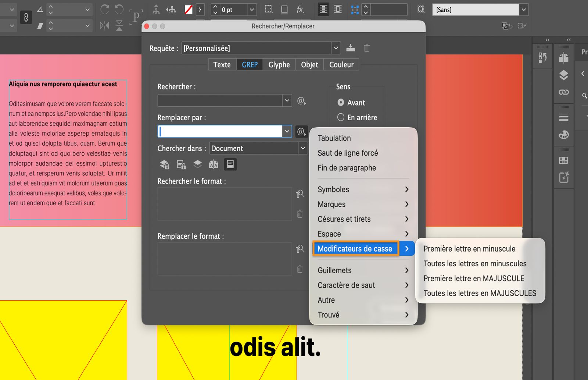This screenshot has width=588, height=380.
Task: Click the stroke color none swatch
Action: point(189,10)
